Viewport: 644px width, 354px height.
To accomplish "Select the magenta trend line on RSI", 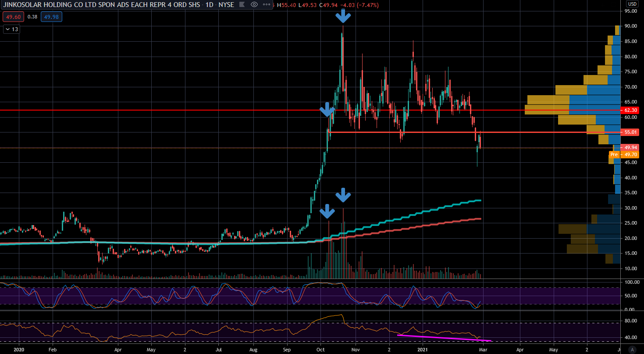I will coord(443,337).
